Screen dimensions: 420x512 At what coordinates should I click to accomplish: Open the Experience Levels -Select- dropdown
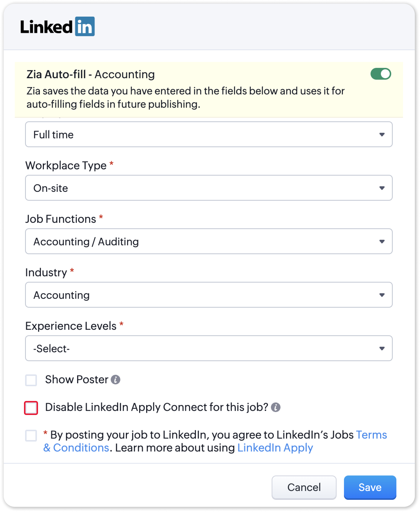(x=209, y=348)
